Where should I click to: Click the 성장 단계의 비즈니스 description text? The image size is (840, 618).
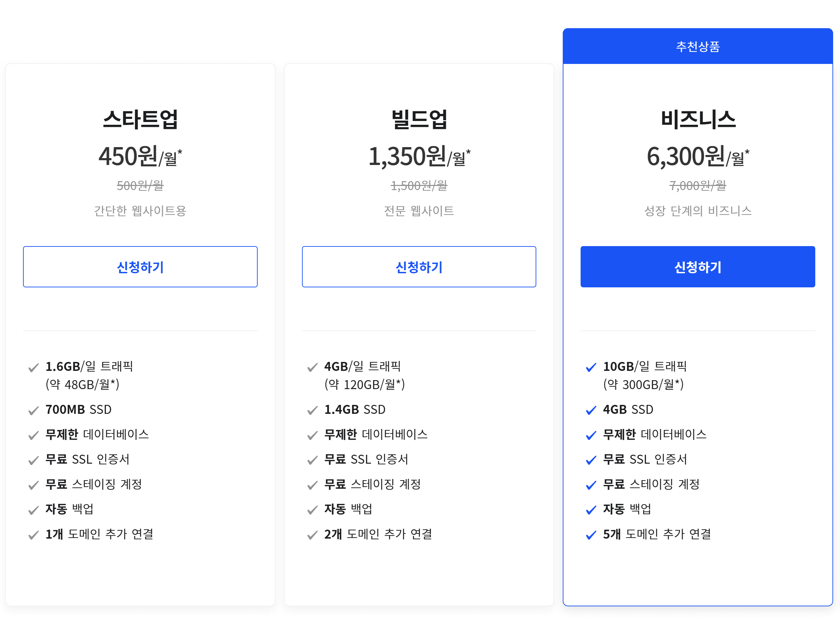(x=697, y=211)
